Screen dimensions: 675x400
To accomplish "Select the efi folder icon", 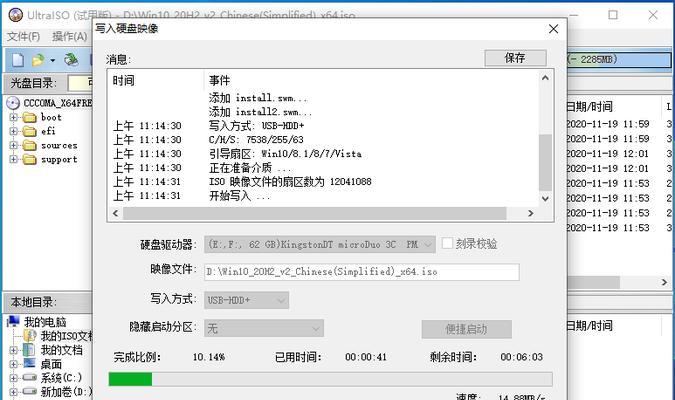I will click(29, 131).
